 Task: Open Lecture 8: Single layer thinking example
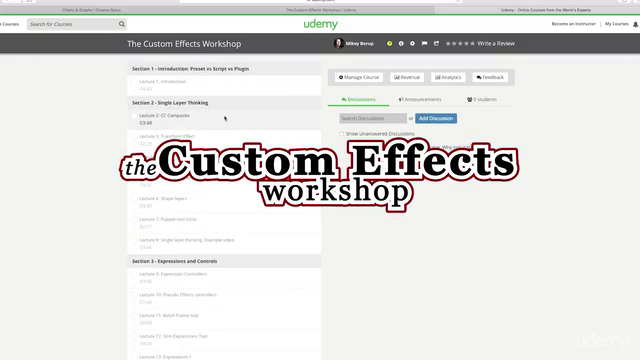pyautogui.click(x=224, y=244)
